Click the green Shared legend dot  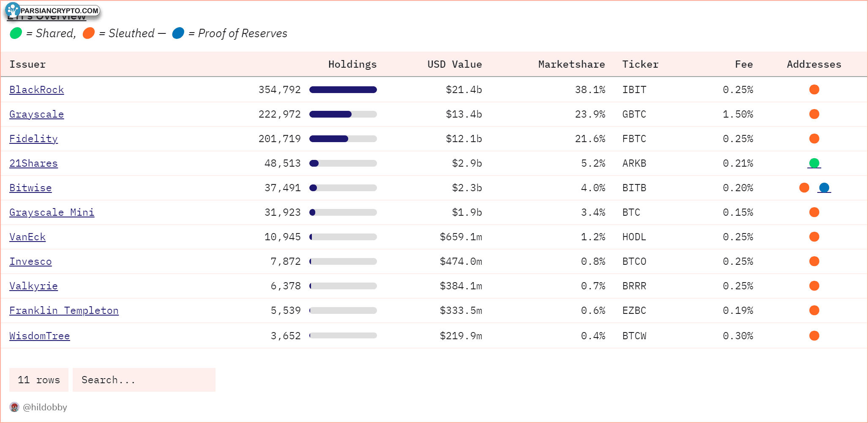16,33
